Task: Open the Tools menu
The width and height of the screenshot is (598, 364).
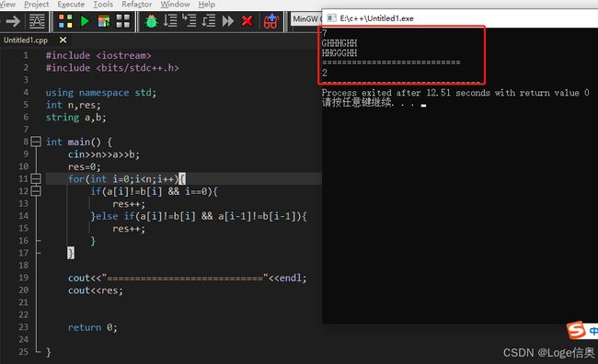Action: tap(103, 5)
